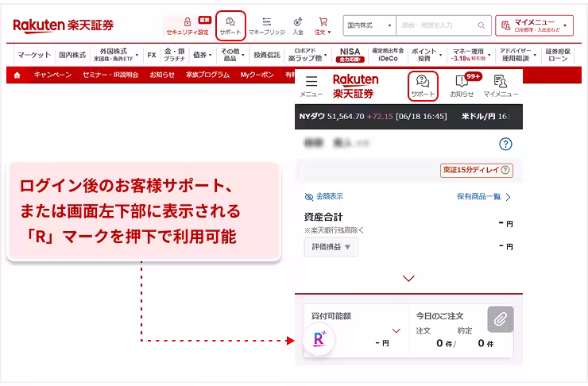Click the 今日のご注文 card
The image size is (588, 386).
[461, 330]
